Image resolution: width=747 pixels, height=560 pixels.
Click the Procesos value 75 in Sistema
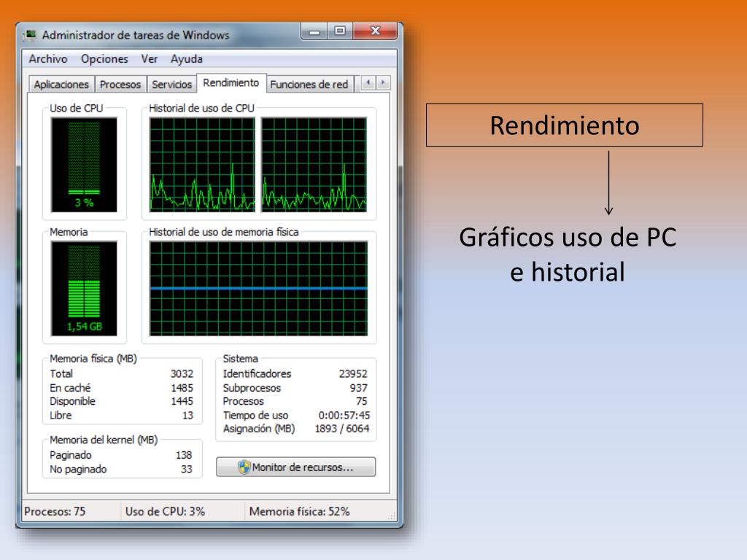point(362,402)
